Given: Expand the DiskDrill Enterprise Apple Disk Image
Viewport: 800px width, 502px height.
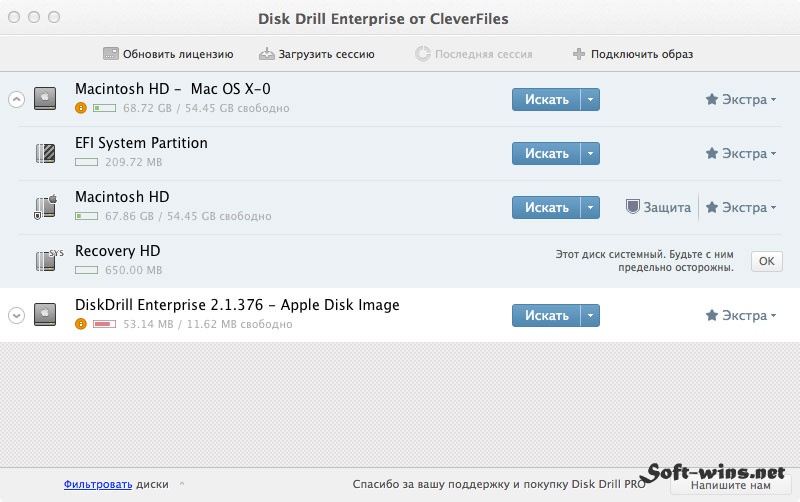Looking at the screenshot, I should 16,315.
